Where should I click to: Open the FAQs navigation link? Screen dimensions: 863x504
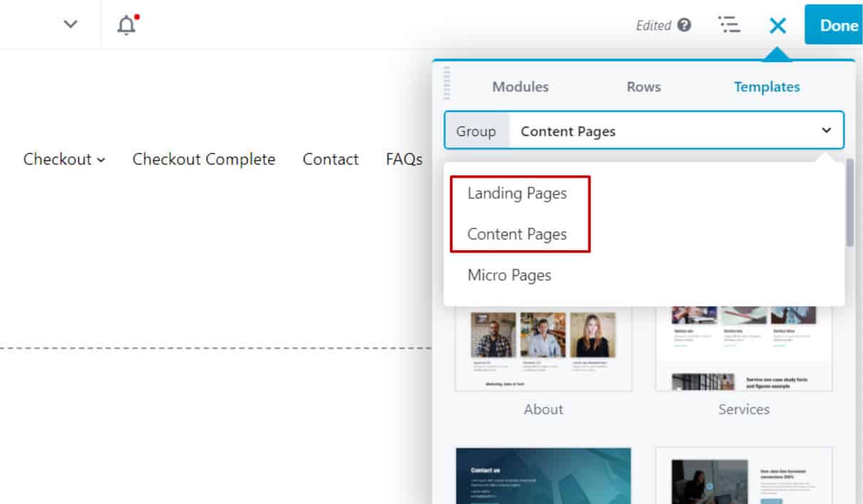(404, 159)
